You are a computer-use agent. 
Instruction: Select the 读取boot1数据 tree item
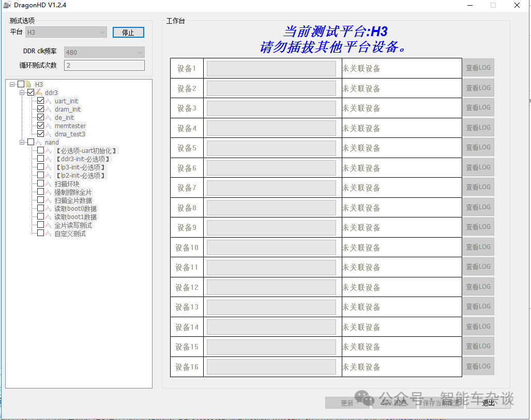[75, 217]
